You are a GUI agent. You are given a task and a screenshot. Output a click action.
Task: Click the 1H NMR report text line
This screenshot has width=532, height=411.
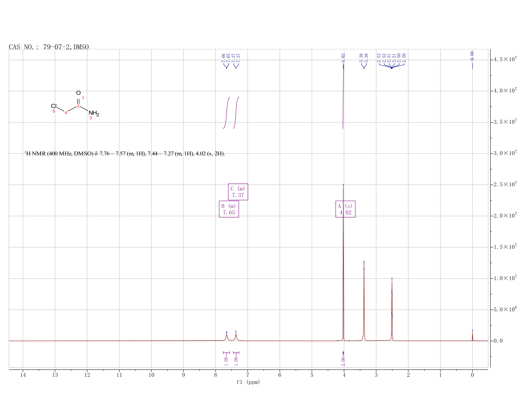tap(125, 154)
